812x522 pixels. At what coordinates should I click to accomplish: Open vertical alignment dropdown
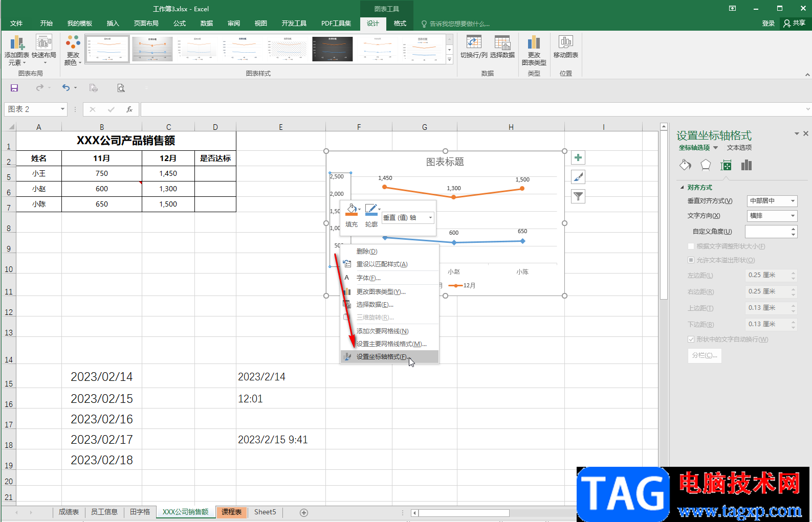point(772,201)
